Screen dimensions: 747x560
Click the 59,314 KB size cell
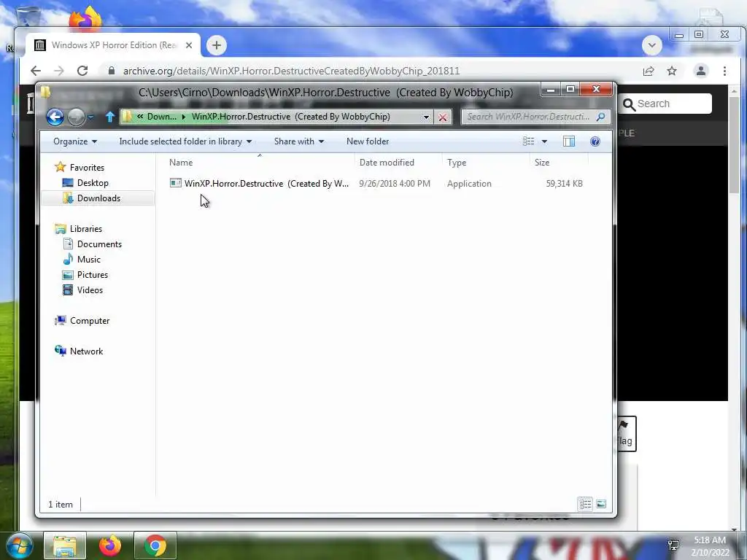(x=564, y=184)
